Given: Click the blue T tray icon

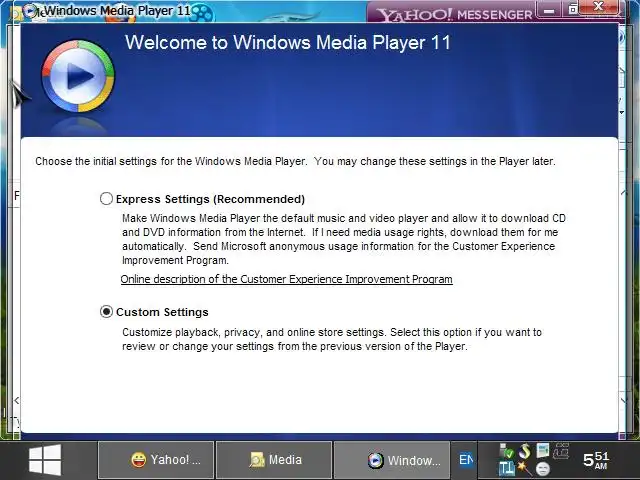Looking at the screenshot, I should coord(507,469).
